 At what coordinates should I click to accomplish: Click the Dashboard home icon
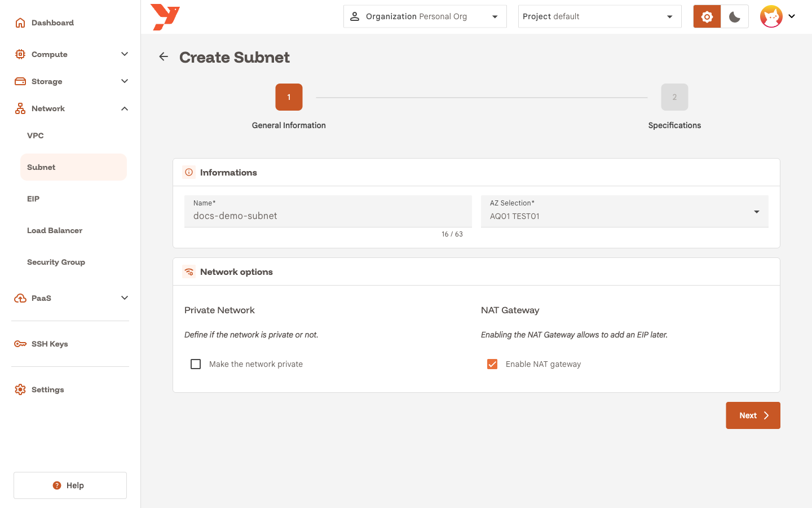point(20,23)
